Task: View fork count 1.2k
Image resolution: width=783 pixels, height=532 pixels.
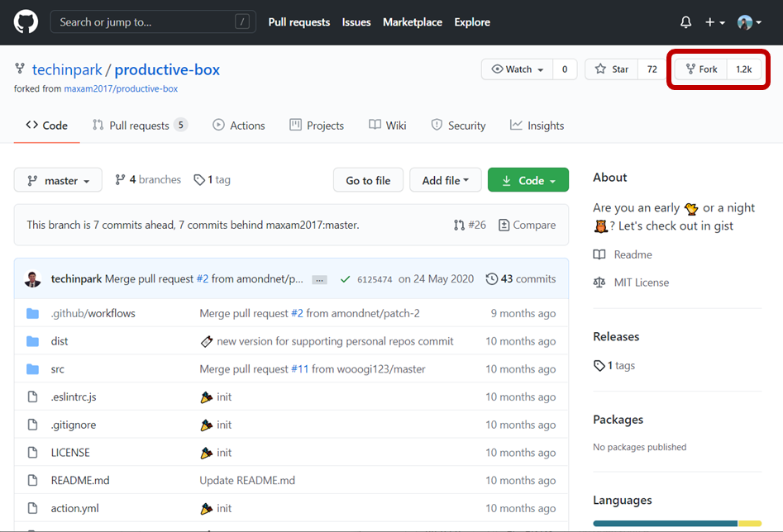Action: (743, 69)
